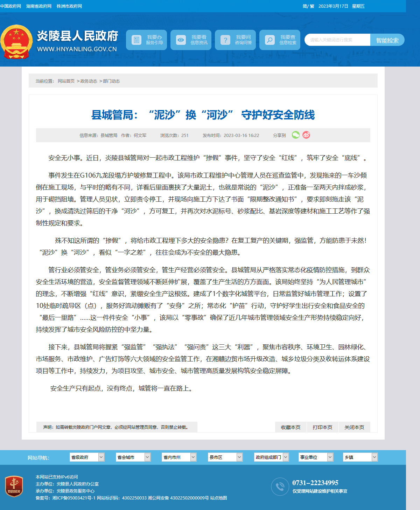This screenshot has width=420, height=510.
Task: Open the 我要查 信息检索 magnifier icon
Action: click(x=269, y=40)
